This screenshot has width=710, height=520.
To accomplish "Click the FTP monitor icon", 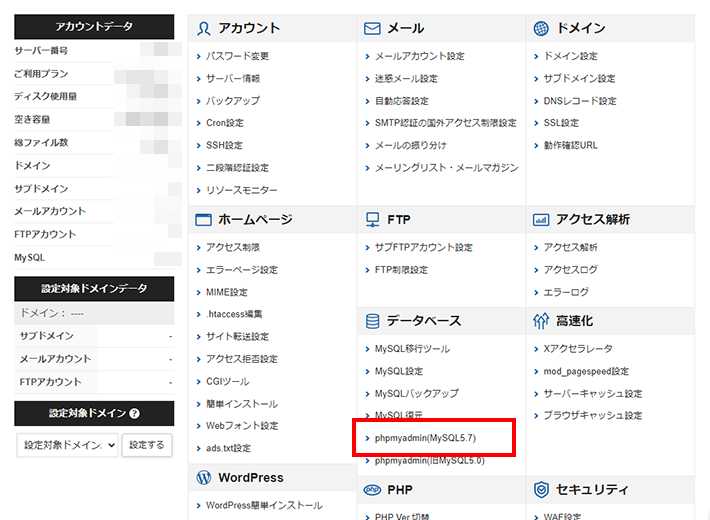I will (372, 220).
